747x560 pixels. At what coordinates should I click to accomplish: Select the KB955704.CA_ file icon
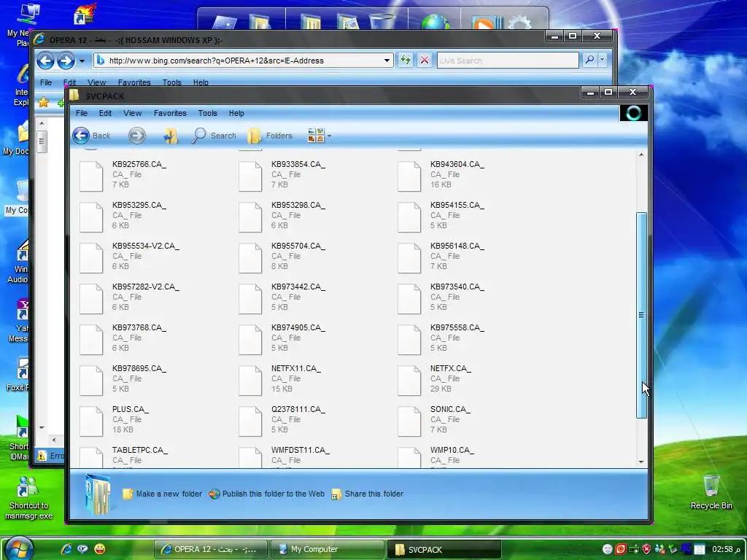point(250,258)
